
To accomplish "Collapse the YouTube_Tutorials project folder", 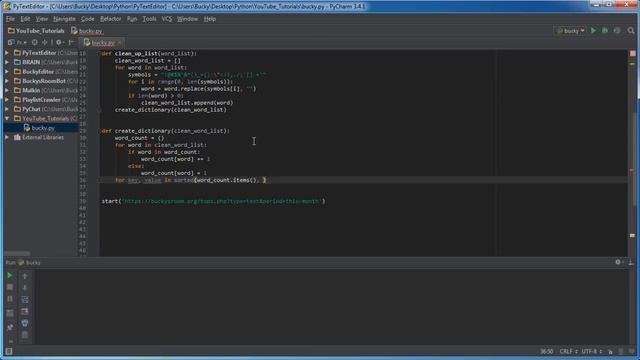I will [x=7, y=119].
